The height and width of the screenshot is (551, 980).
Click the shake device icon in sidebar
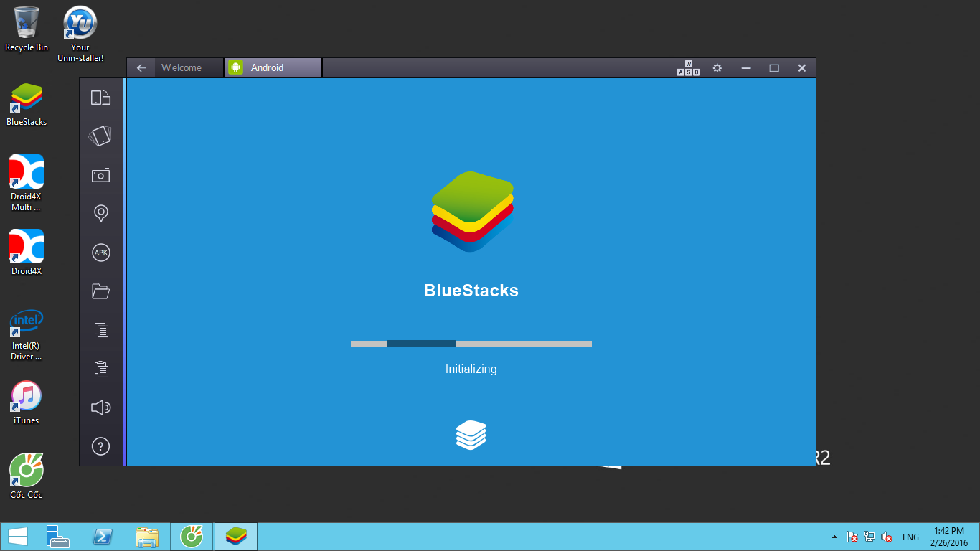point(100,136)
